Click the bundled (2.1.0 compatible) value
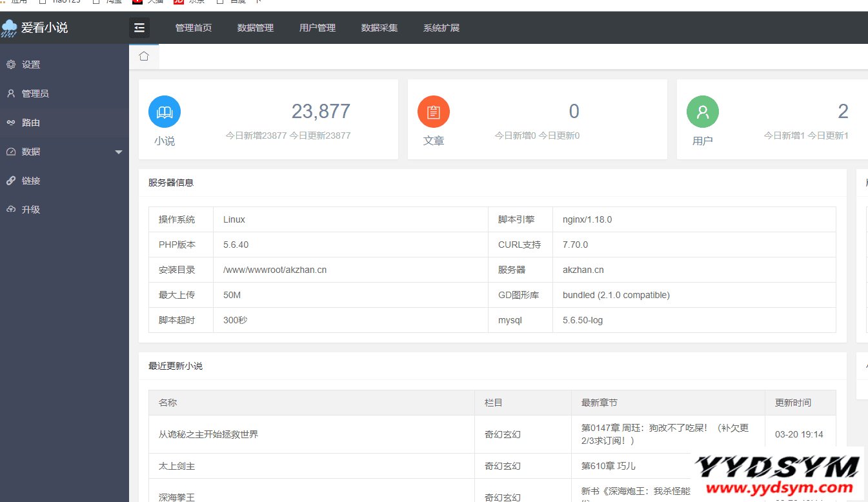The image size is (868, 502). (616, 295)
